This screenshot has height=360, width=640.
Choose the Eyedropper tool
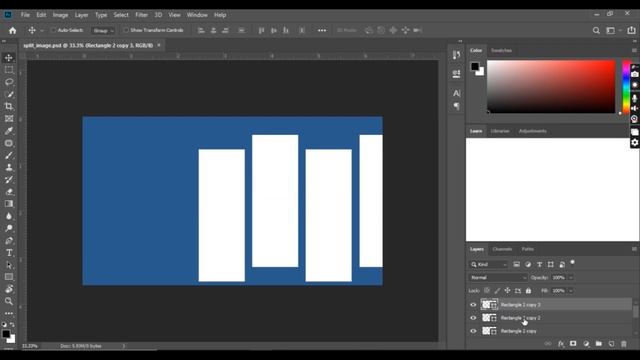(x=9, y=131)
